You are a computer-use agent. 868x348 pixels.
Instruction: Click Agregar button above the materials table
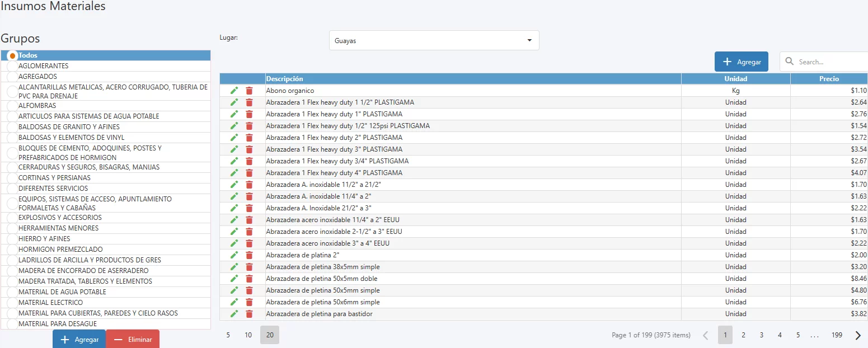point(741,62)
